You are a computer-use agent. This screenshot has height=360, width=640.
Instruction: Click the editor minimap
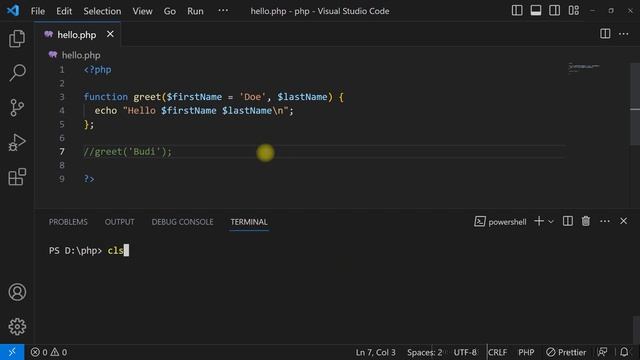click(584, 68)
